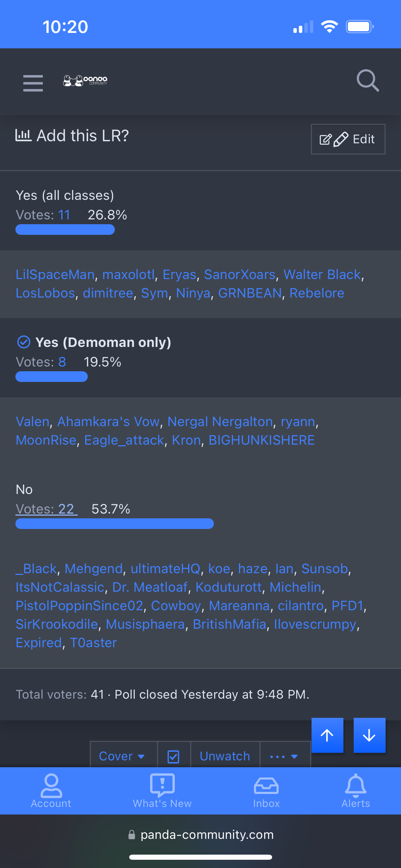Click the scroll-down arrow button
Screen dimensions: 401x868
[x=369, y=735]
